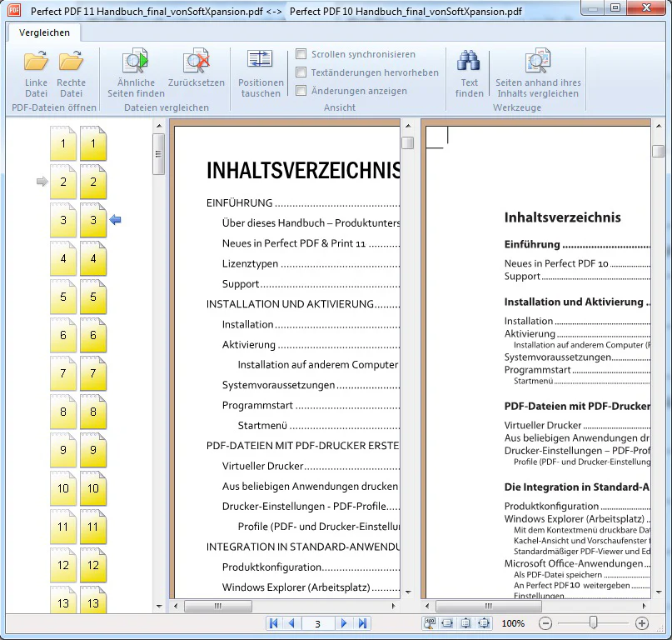672x640 pixels.
Task: Toggle Änderungen anzeigen checkbox
Action: [x=301, y=91]
